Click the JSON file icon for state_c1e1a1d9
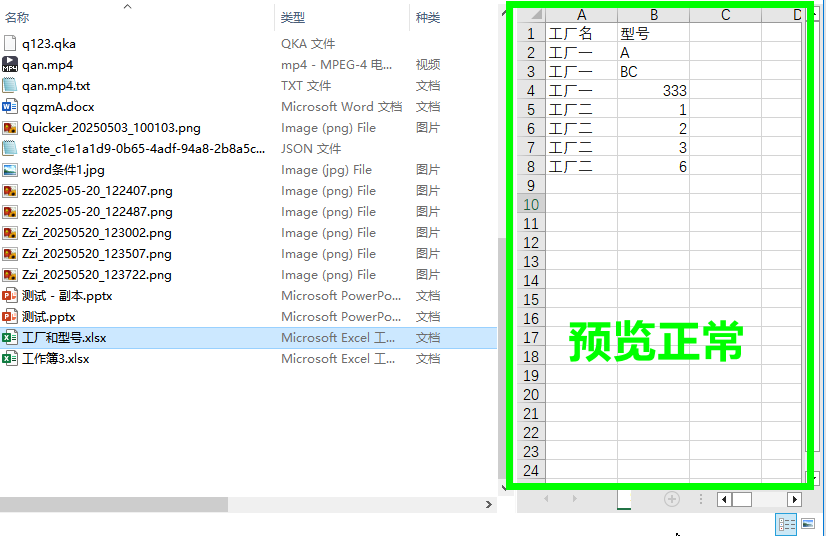 [9, 149]
